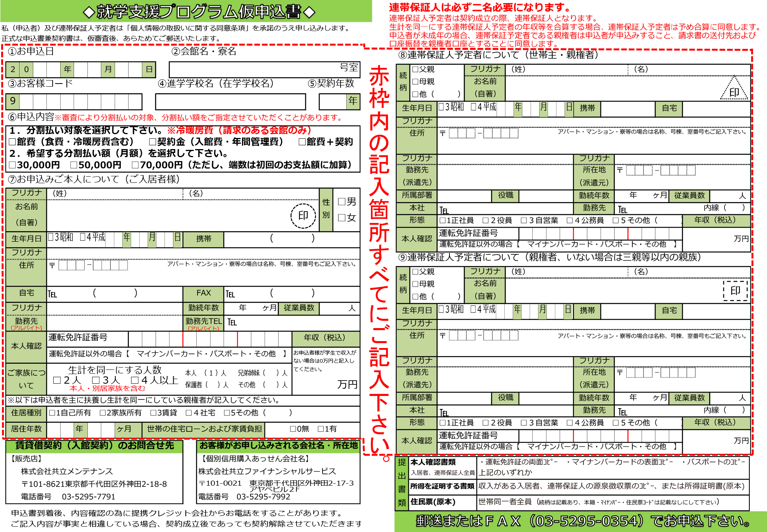Viewport: 767px width, 532px height.
Task: Check 館費＋契約 option
Action: pyautogui.click(x=302, y=142)
